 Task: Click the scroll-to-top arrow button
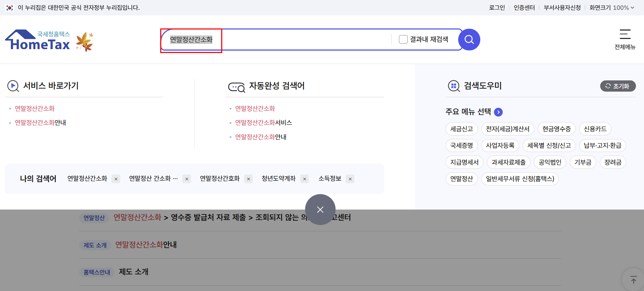pyautogui.click(x=633, y=280)
